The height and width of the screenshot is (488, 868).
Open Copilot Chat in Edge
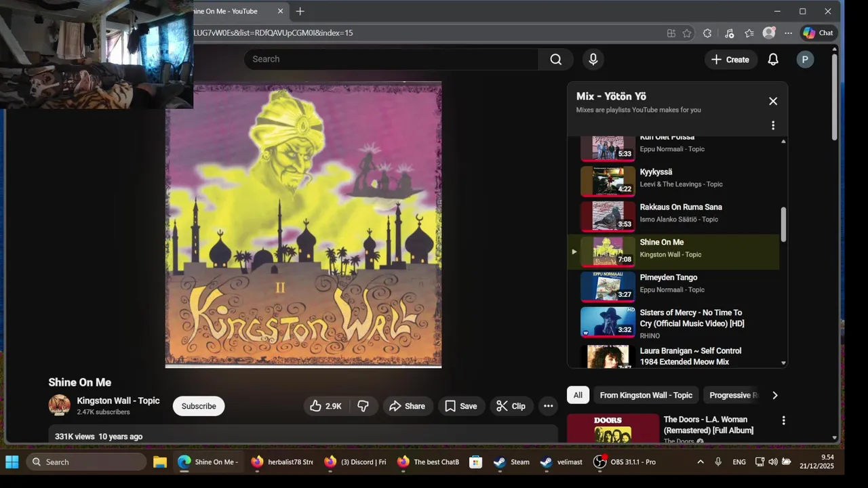[x=818, y=33]
